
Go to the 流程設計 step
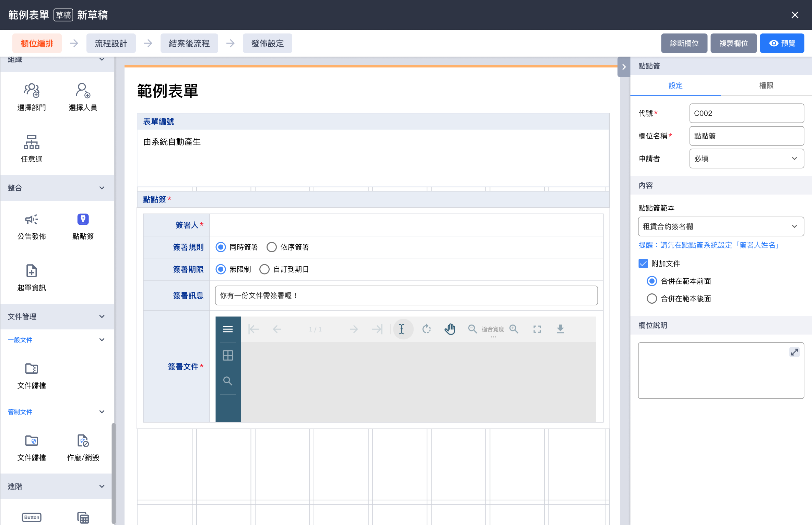point(111,43)
